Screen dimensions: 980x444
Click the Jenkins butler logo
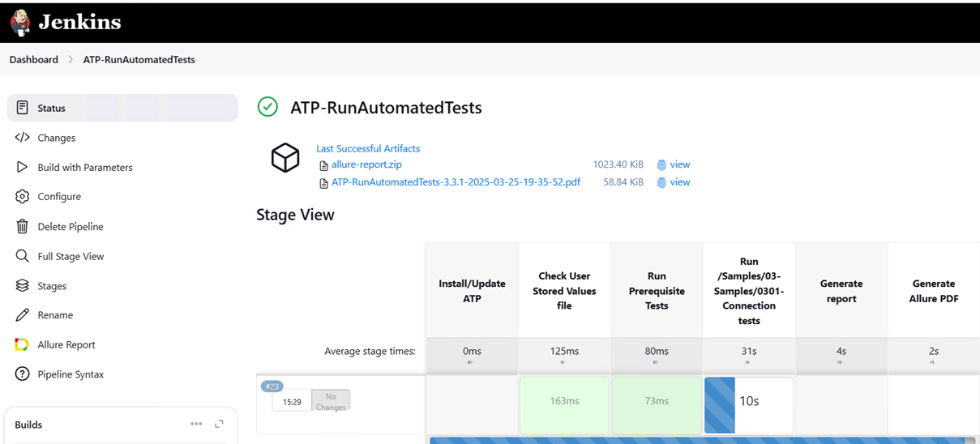pyautogui.click(x=20, y=23)
